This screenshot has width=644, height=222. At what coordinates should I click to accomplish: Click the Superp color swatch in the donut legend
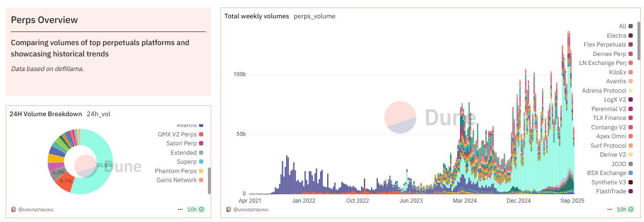[201, 162]
